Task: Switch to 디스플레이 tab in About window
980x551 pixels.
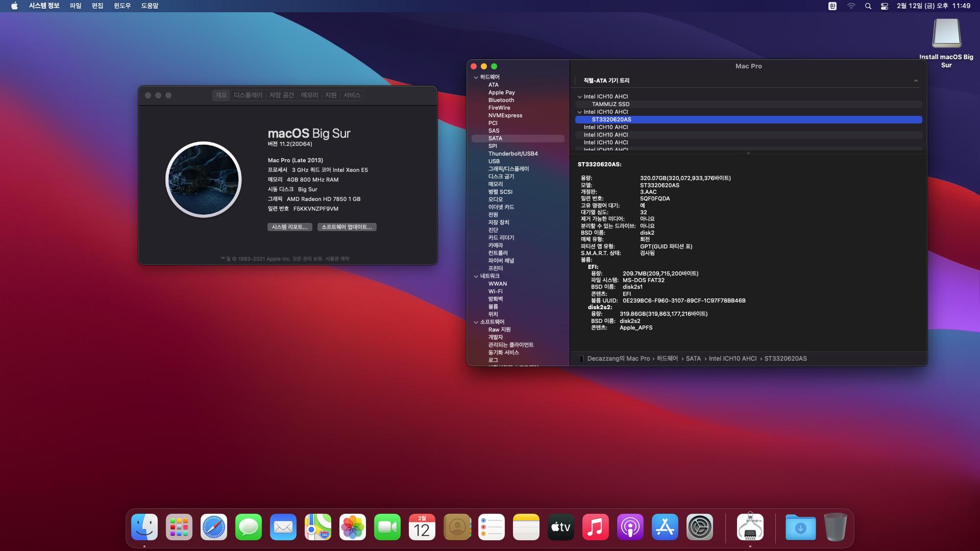Action: (x=248, y=95)
